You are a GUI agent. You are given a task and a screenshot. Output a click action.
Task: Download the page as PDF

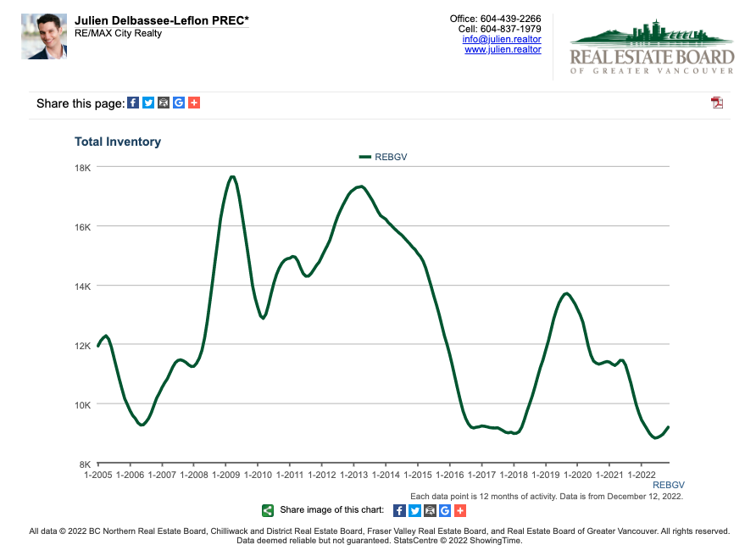point(717,103)
